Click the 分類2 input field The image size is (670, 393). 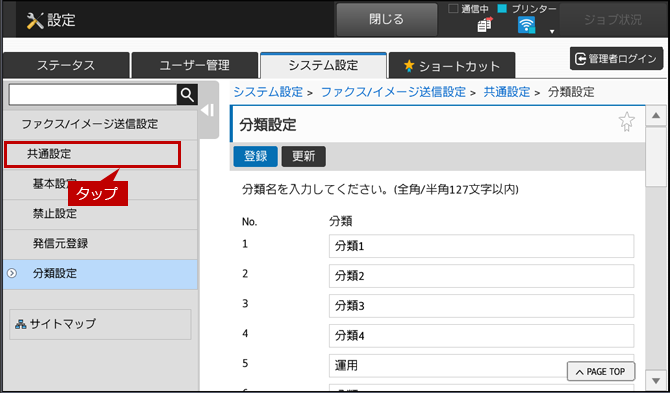coord(482,276)
